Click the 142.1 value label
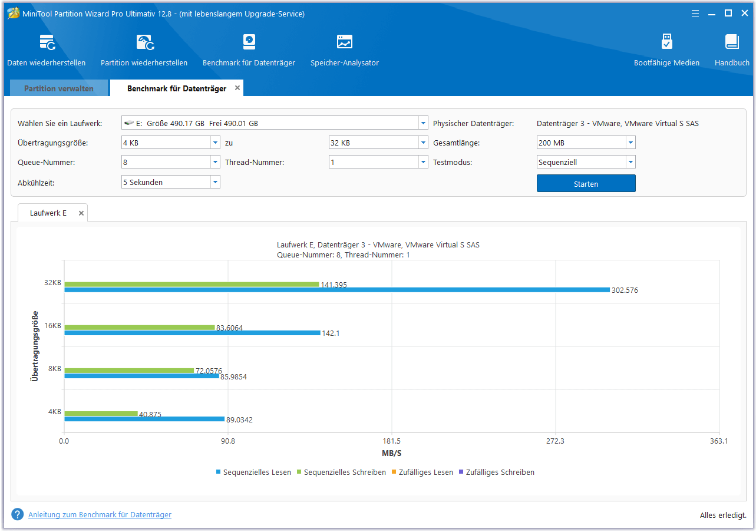 point(331,333)
